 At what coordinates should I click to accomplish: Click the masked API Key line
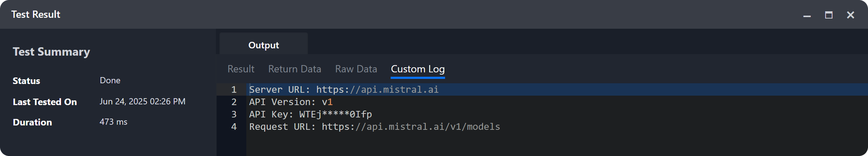click(x=310, y=114)
